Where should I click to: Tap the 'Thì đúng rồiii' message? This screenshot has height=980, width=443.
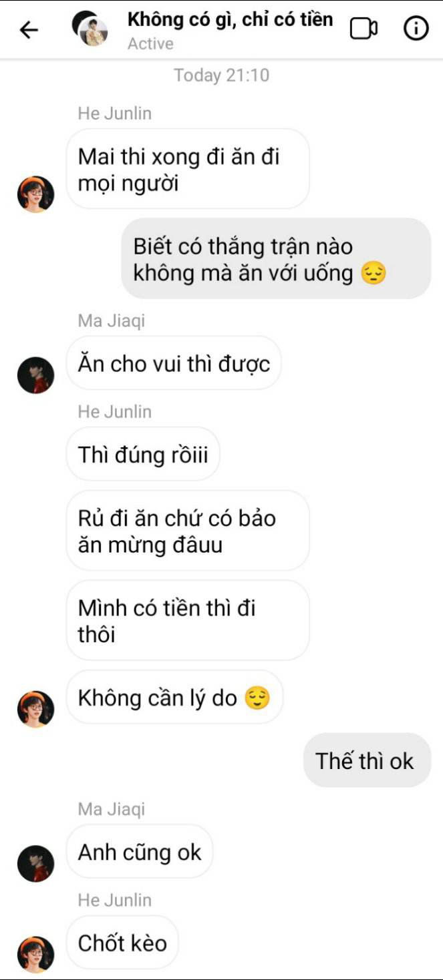tap(143, 454)
